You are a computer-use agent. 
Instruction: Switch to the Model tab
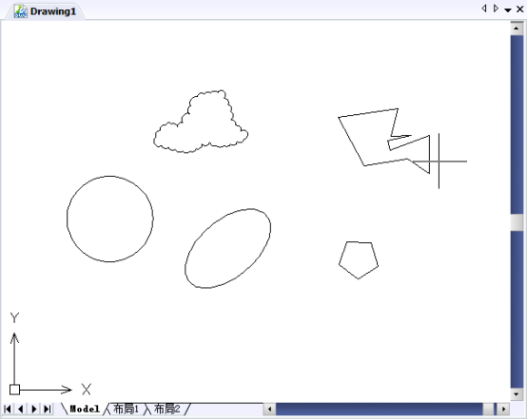tap(85, 409)
